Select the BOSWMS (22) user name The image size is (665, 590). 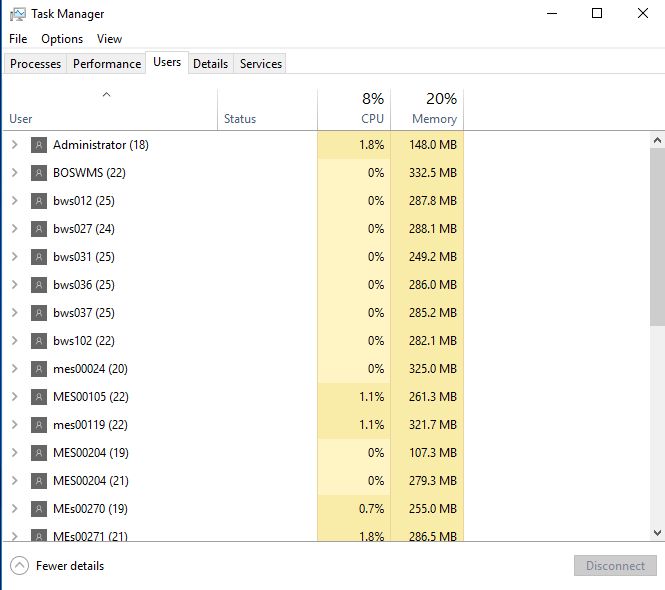click(x=89, y=173)
